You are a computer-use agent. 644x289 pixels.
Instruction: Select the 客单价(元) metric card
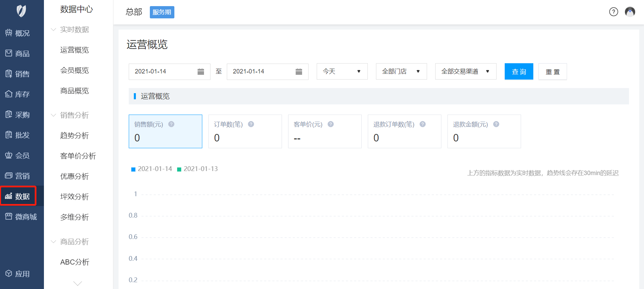click(x=325, y=131)
